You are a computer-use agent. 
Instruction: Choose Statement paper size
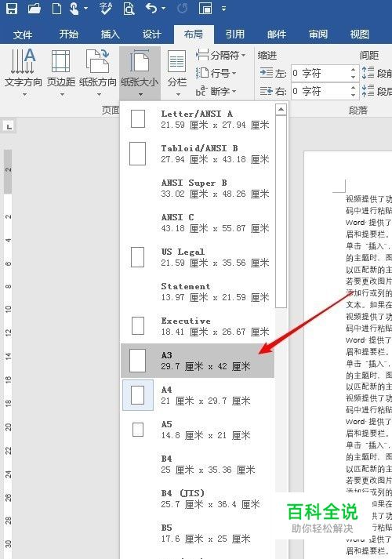pyautogui.click(x=198, y=292)
